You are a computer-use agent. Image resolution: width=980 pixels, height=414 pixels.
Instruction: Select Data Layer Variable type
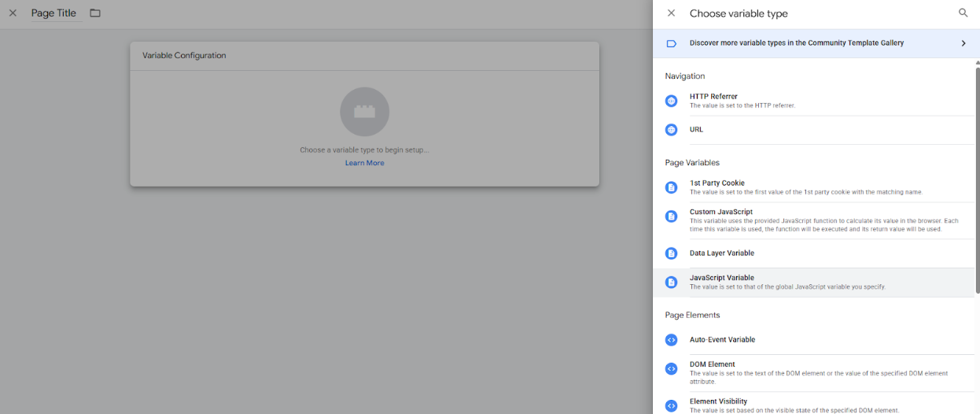(x=722, y=253)
